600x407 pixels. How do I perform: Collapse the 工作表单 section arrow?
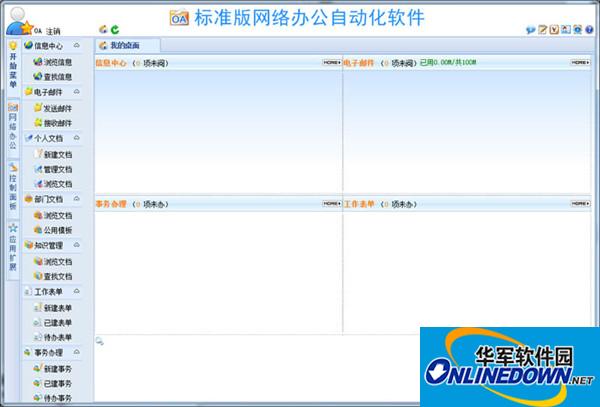click(x=77, y=291)
